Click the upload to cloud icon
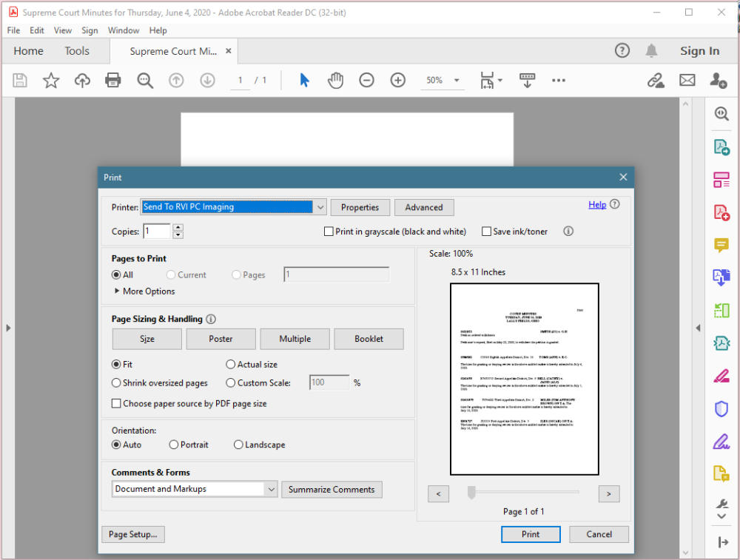The width and height of the screenshot is (740, 560). click(82, 80)
